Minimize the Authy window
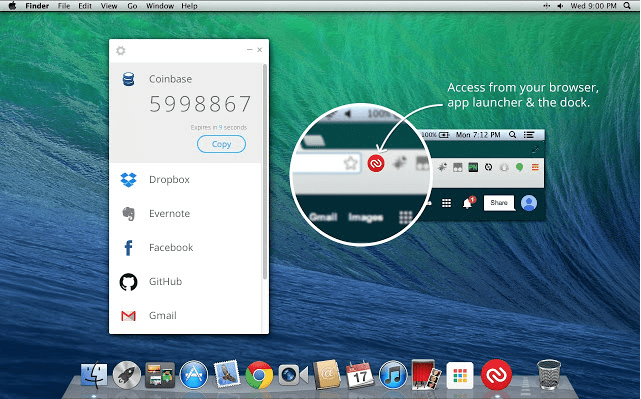Image resolution: width=641 pixels, height=399 pixels. (x=249, y=50)
